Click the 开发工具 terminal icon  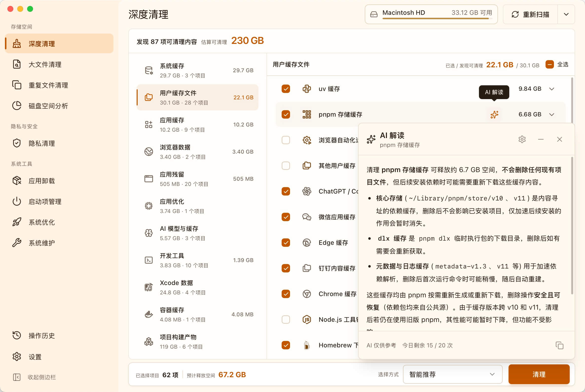click(x=148, y=260)
